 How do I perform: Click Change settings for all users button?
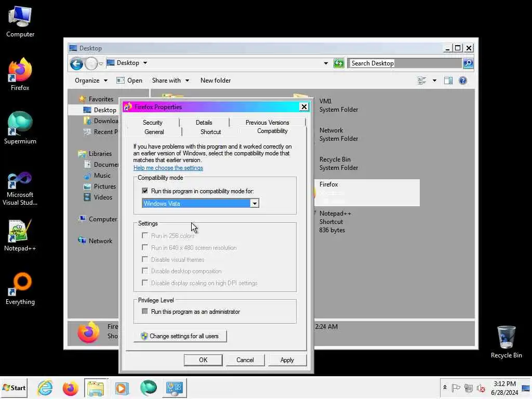pos(180,336)
